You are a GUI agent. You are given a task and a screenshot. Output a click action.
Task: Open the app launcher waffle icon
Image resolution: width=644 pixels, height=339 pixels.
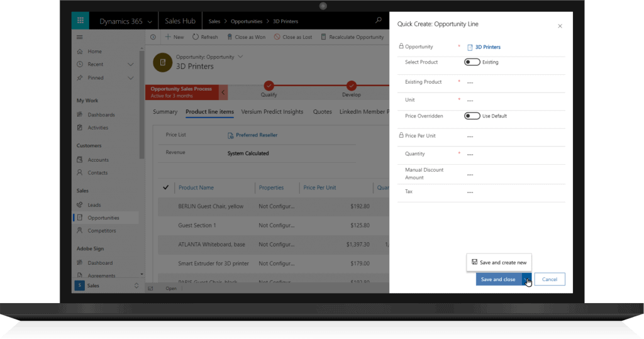tap(80, 21)
